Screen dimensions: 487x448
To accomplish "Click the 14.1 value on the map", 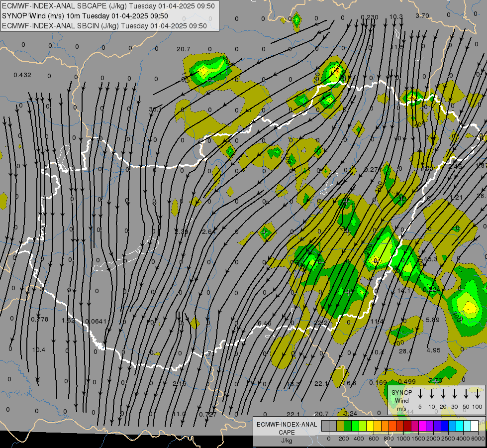I will 404,290.
